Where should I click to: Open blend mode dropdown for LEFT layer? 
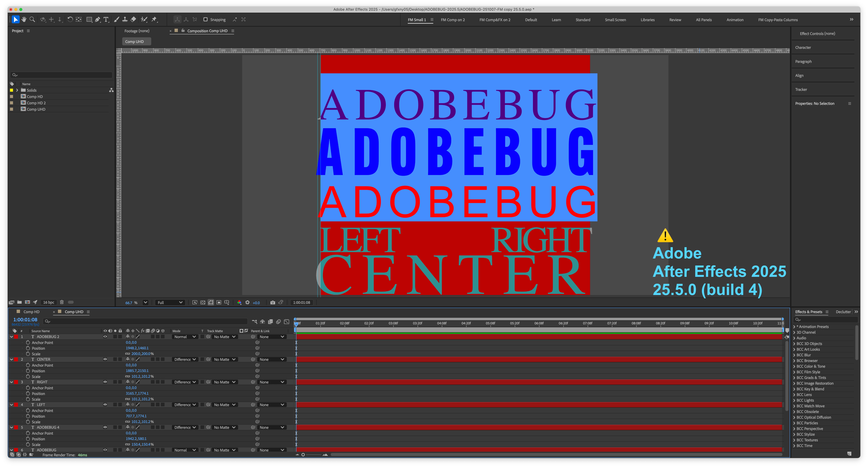pos(185,405)
